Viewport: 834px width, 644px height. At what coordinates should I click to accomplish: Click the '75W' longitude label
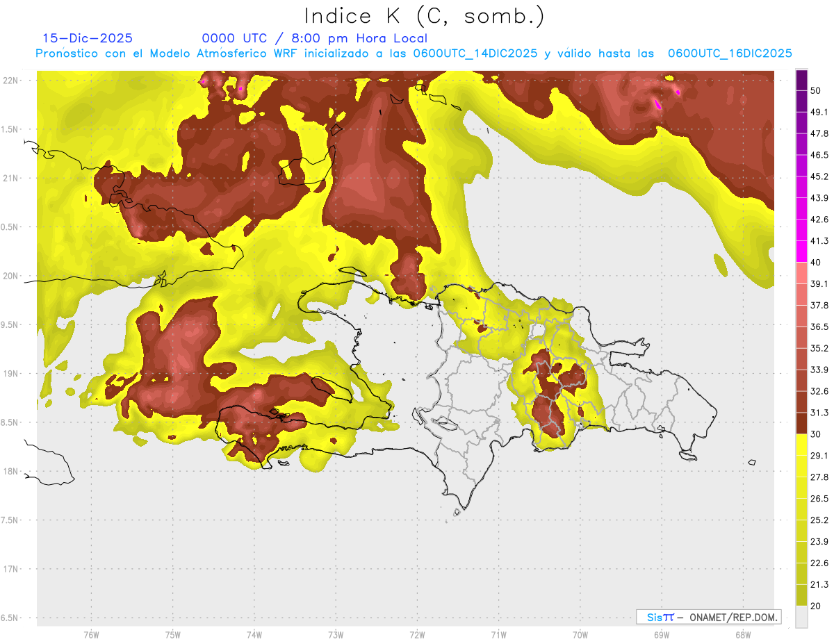click(x=173, y=635)
